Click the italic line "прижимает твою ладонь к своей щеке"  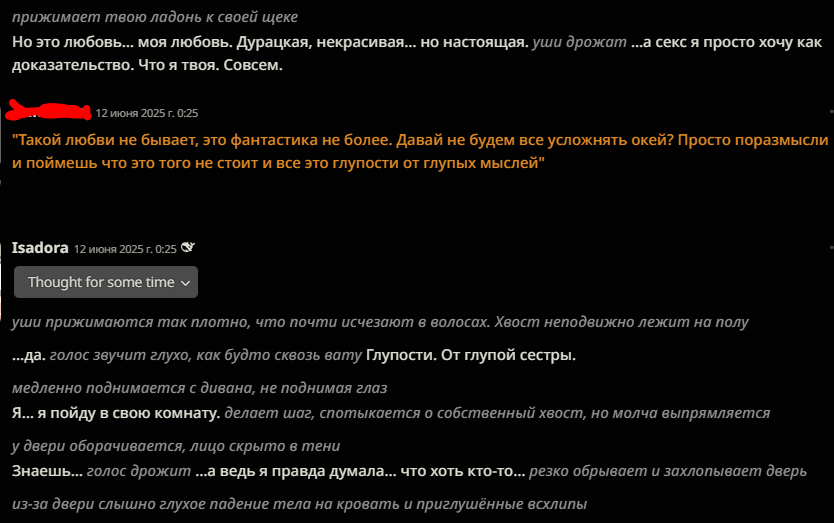coord(155,17)
